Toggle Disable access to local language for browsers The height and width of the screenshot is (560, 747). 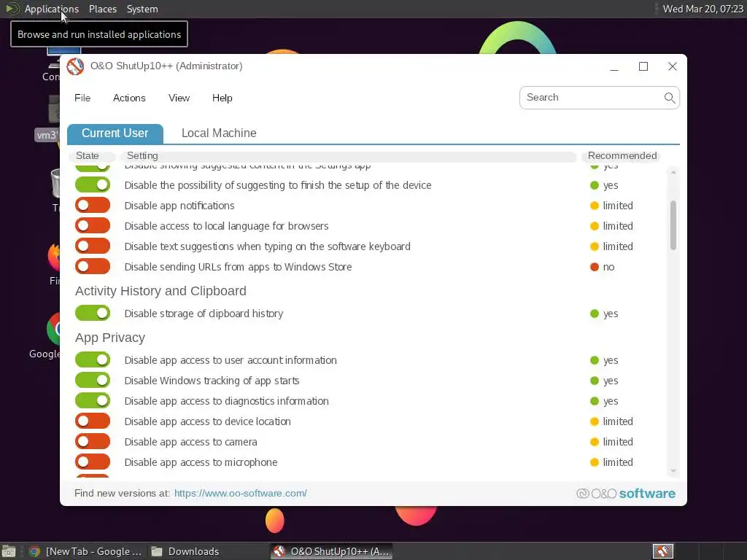(x=93, y=226)
